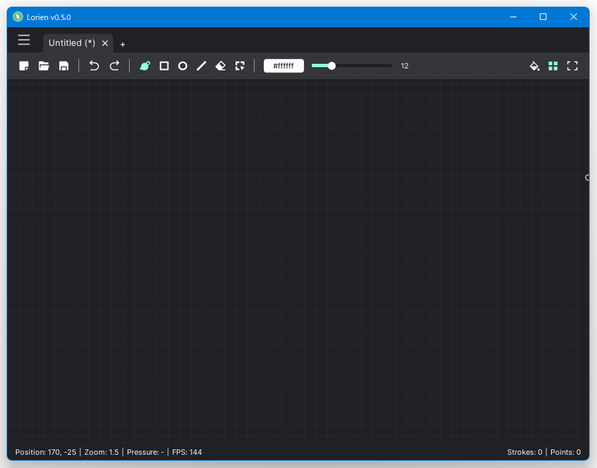Redo the last action
This screenshot has width=597, height=468.
(114, 66)
